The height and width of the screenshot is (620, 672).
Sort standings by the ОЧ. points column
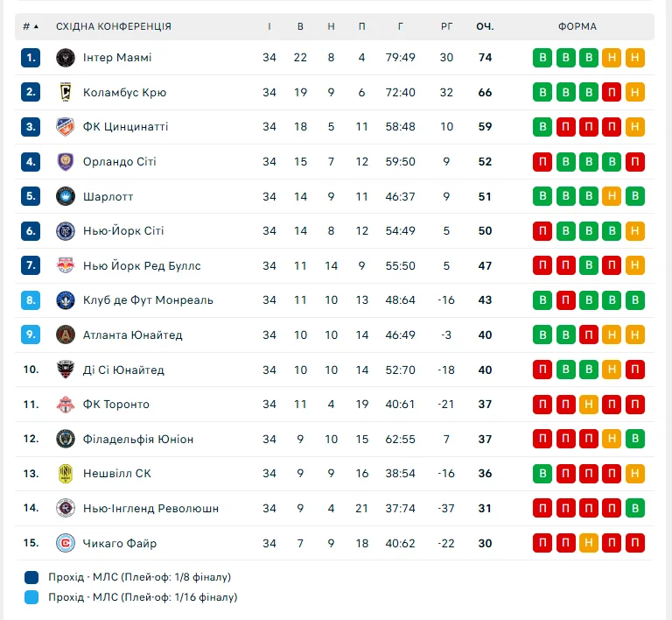485,26
